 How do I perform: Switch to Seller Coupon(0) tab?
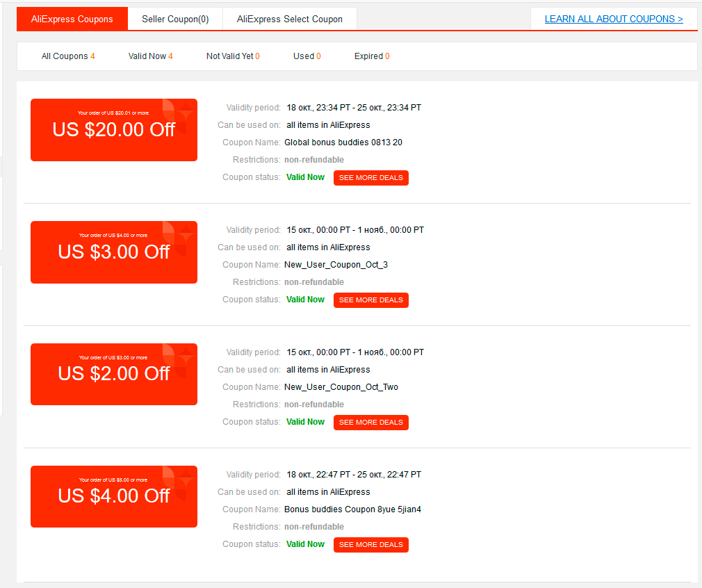[175, 19]
